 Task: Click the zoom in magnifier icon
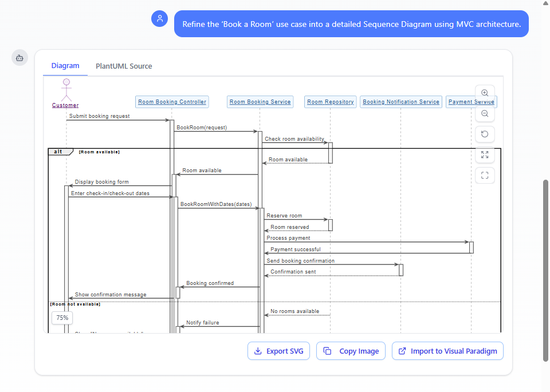pyautogui.click(x=485, y=93)
